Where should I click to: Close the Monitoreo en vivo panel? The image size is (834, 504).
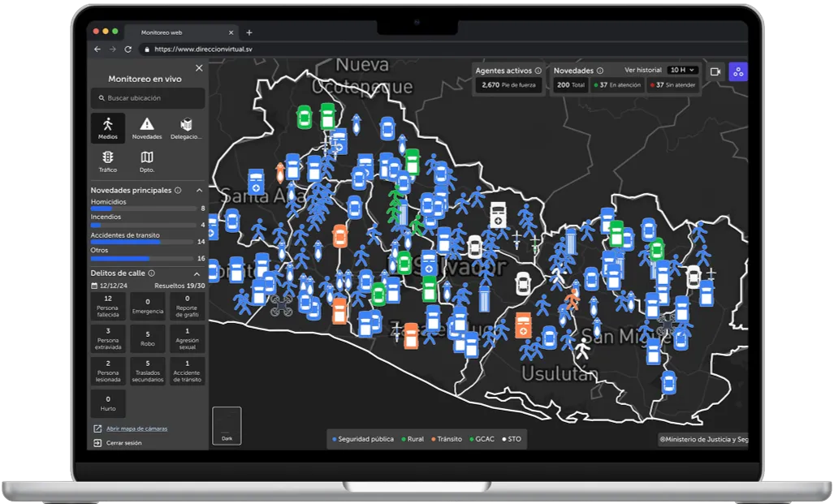[x=199, y=68]
